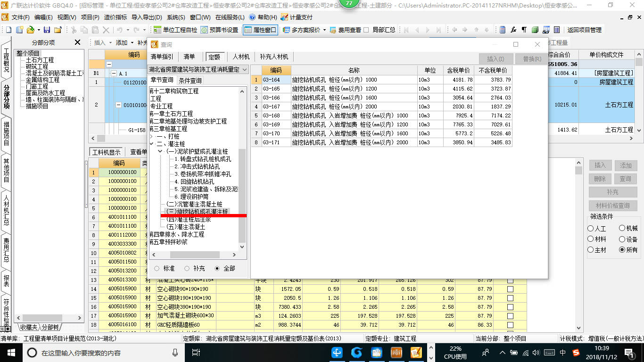Screen dimensions: 644x362
Task: Collapse the (一)泥浆护壁成孔灌注桩 node
Action: click(161, 151)
